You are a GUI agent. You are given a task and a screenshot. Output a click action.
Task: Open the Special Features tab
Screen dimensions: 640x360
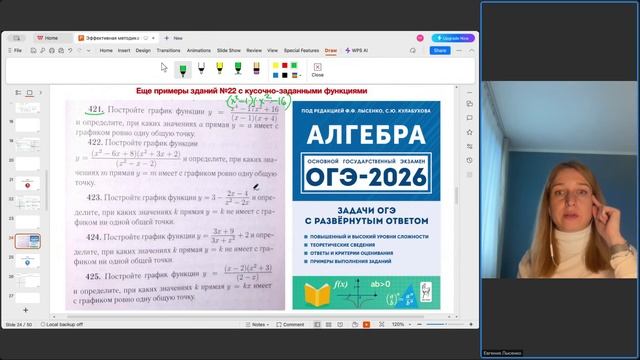click(301, 51)
